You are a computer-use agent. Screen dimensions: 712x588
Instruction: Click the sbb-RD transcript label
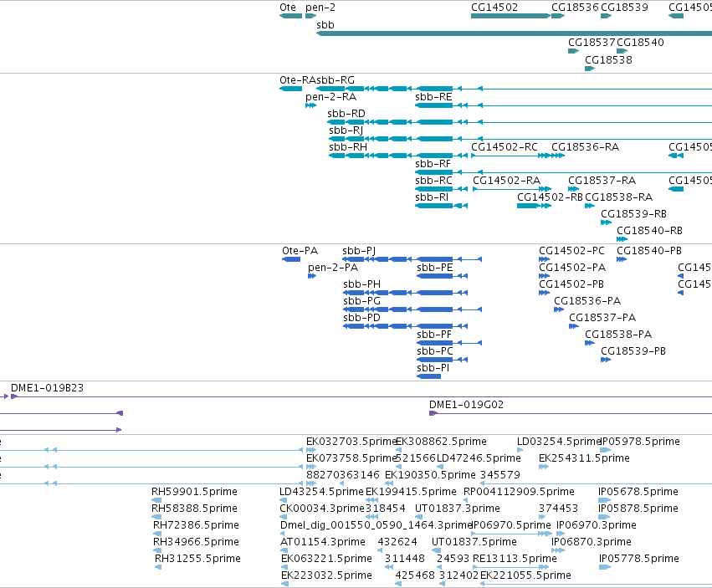click(346, 114)
